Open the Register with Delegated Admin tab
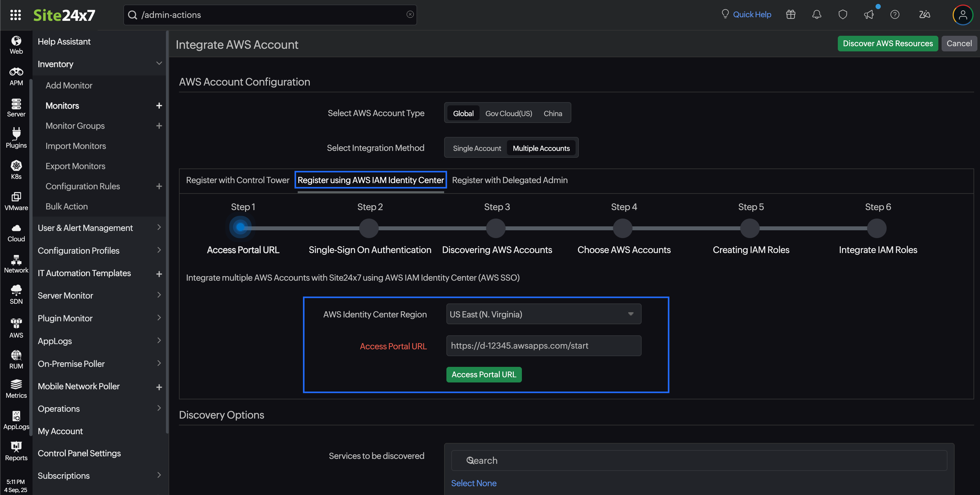The height and width of the screenshot is (495, 980). click(510, 180)
